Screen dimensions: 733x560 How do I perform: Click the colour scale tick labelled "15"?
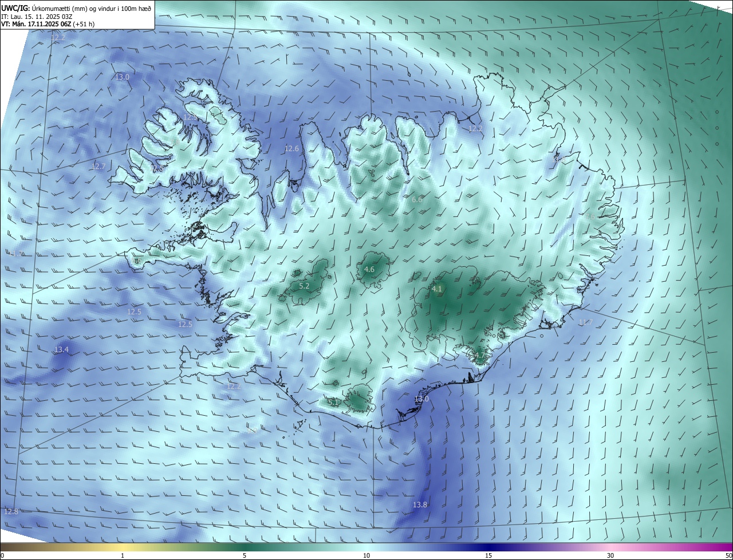[x=488, y=555]
